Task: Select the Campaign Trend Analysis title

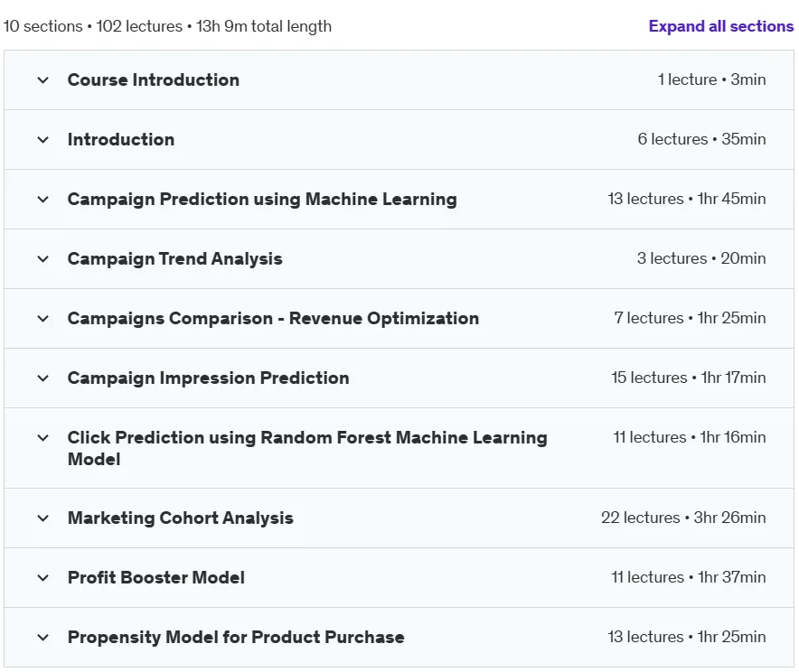Action: [174, 258]
